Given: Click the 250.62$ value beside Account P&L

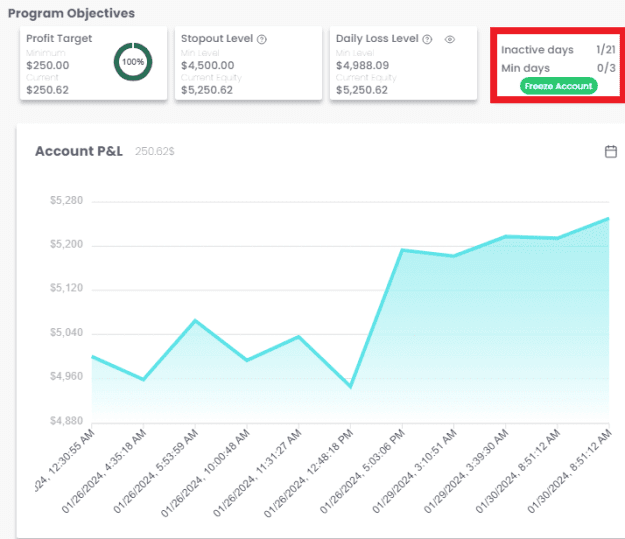Looking at the screenshot, I should point(155,151).
